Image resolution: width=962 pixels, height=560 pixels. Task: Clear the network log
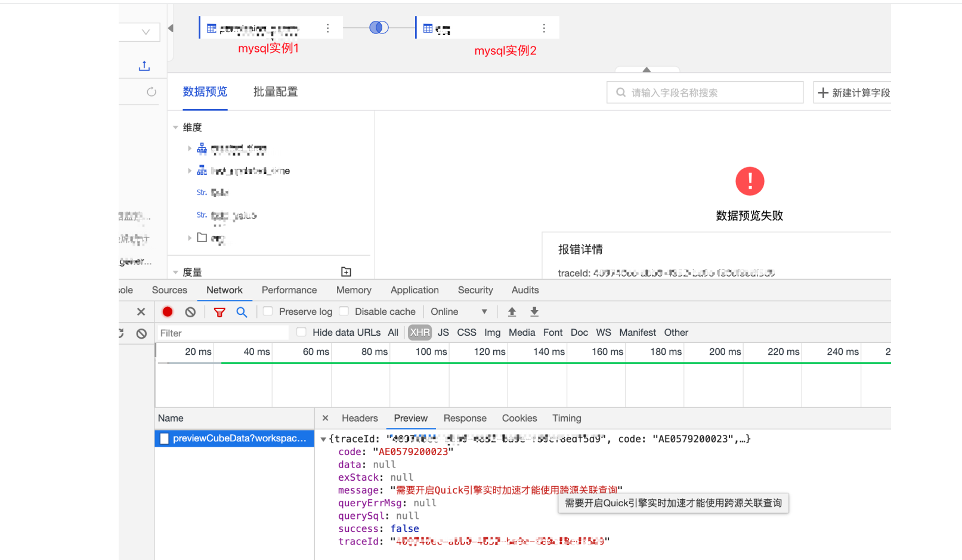[x=190, y=312]
